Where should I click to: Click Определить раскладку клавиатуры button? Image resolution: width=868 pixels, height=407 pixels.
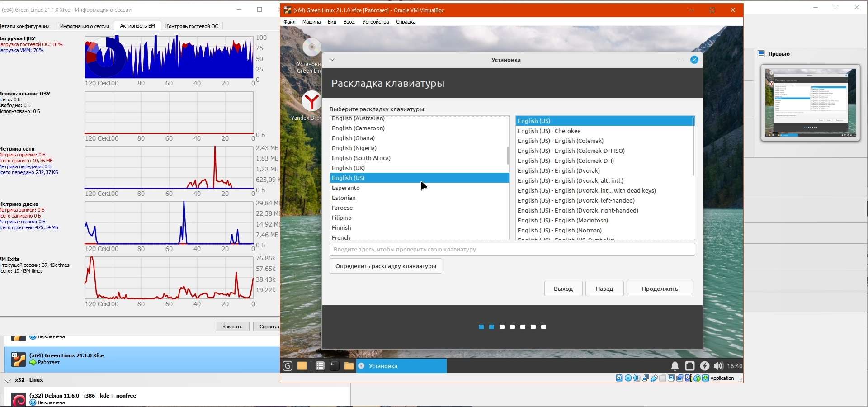pyautogui.click(x=386, y=266)
